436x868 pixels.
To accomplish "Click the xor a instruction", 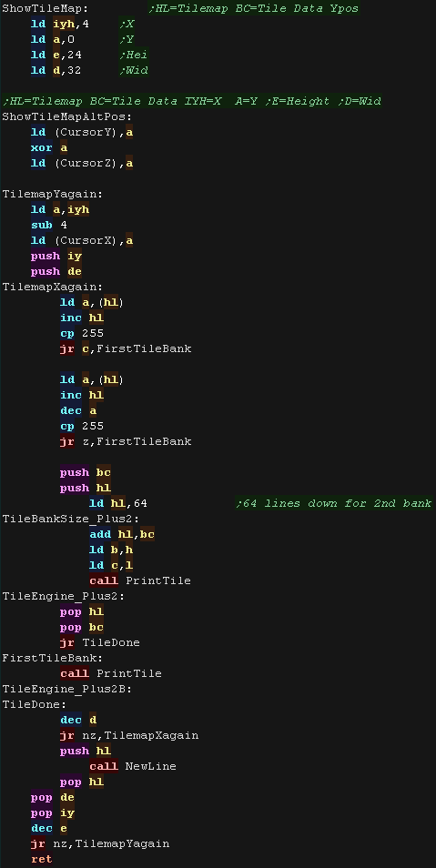I will pos(49,147).
